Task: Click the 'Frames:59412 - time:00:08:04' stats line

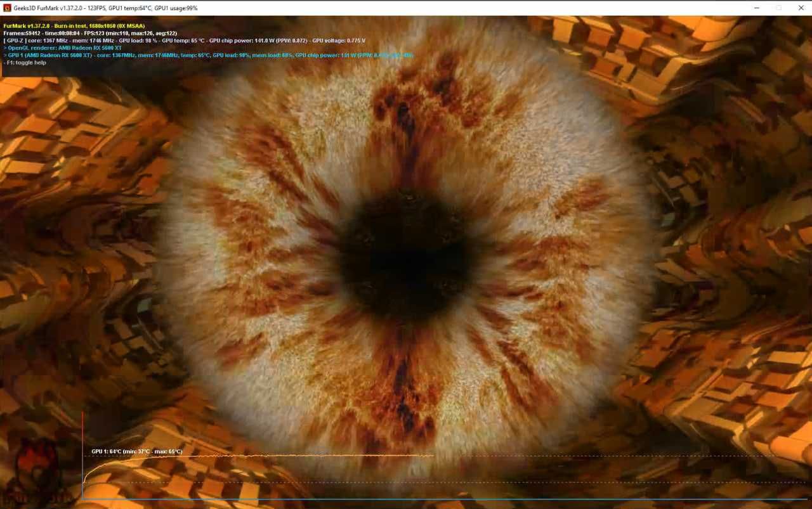Action: pyautogui.click(x=90, y=33)
